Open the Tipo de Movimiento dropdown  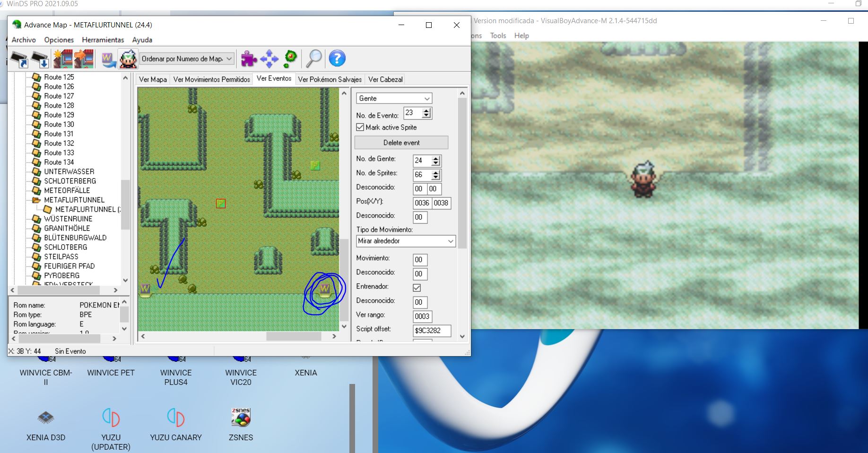click(x=405, y=241)
